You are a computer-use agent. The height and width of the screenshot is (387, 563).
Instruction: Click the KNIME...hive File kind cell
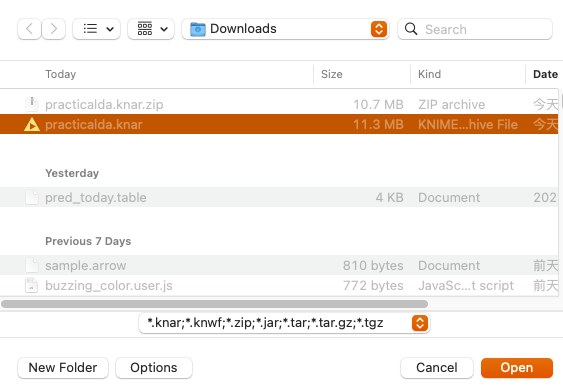468,124
